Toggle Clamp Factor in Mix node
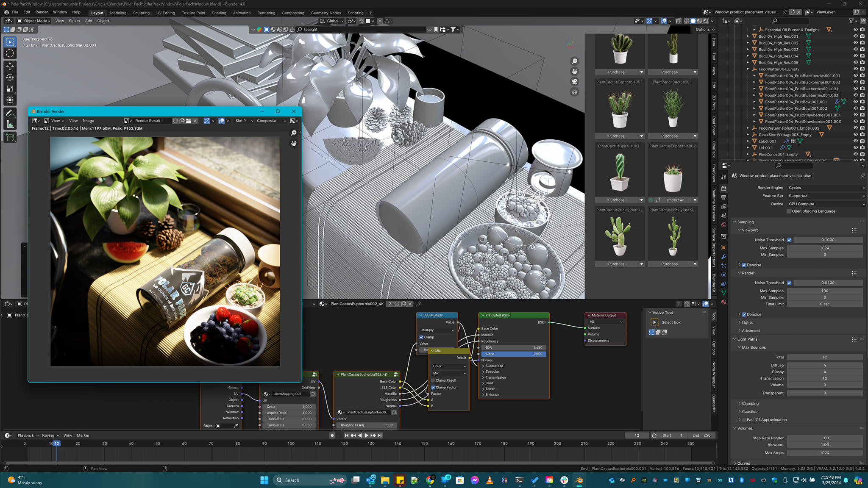The width and height of the screenshot is (868, 488). point(433,387)
